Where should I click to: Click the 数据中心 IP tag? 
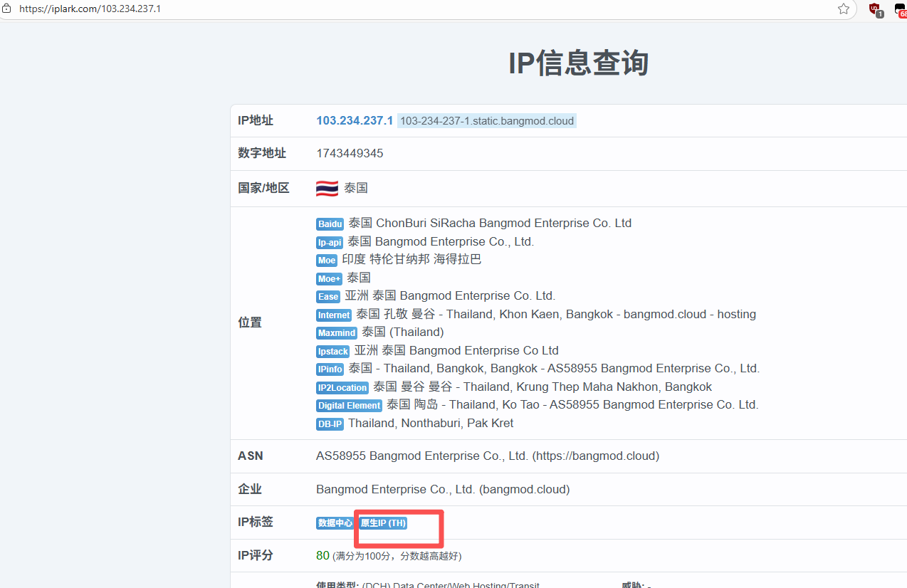click(x=335, y=523)
